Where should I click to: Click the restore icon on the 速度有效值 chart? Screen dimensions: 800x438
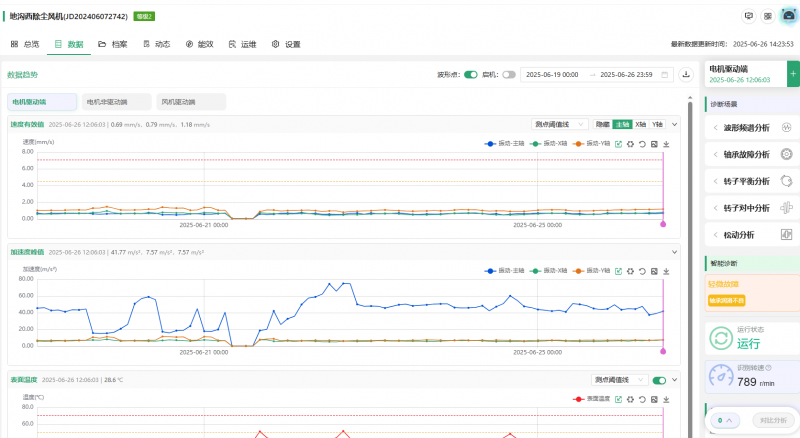pyautogui.click(x=642, y=144)
